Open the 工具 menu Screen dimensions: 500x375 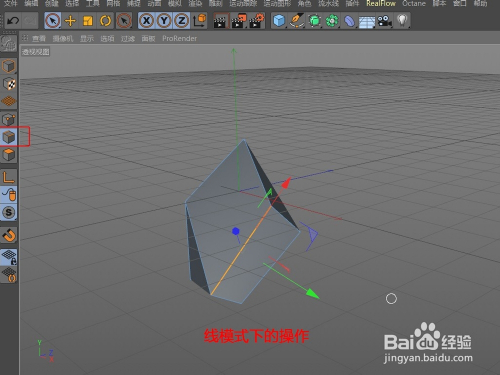tap(93, 3)
